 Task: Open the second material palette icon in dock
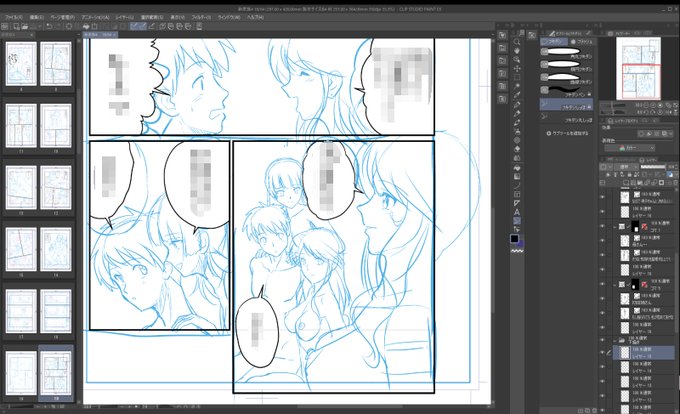coord(502,48)
